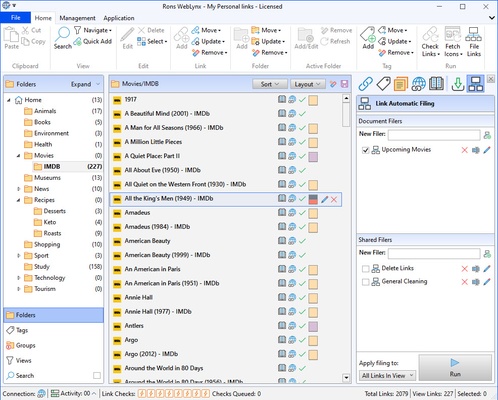Edit the Delete Links shared filer
Image resolution: width=498 pixels, height=400 pixels.
pyautogui.click(x=487, y=269)
